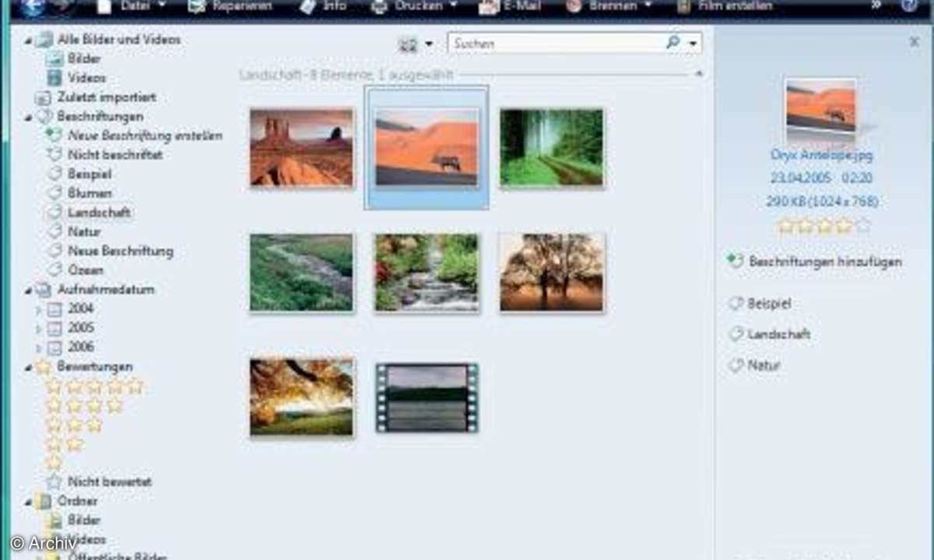This screenshot has height=560, width=934.
Task: Filter by Nicht bewertet
Action: [x=109, y=482]
